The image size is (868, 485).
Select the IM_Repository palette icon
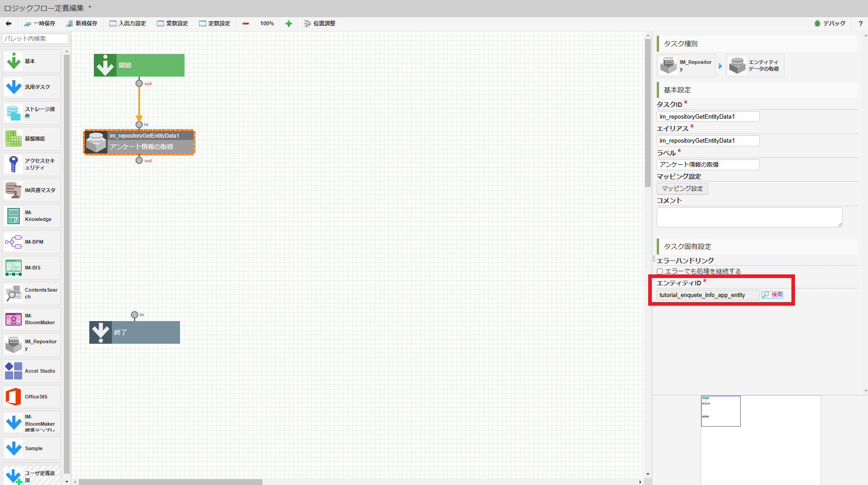(14, 345)
